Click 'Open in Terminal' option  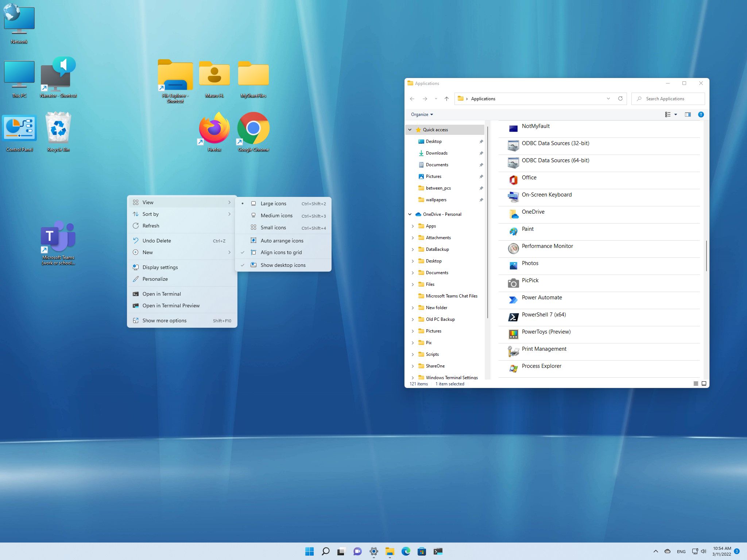(x=161, y=293)
